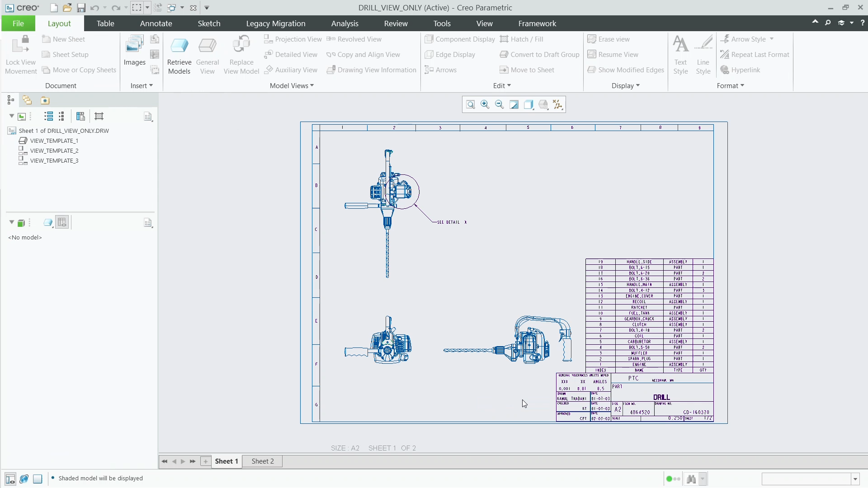Toggle the model tree column display button

[62, 222]
